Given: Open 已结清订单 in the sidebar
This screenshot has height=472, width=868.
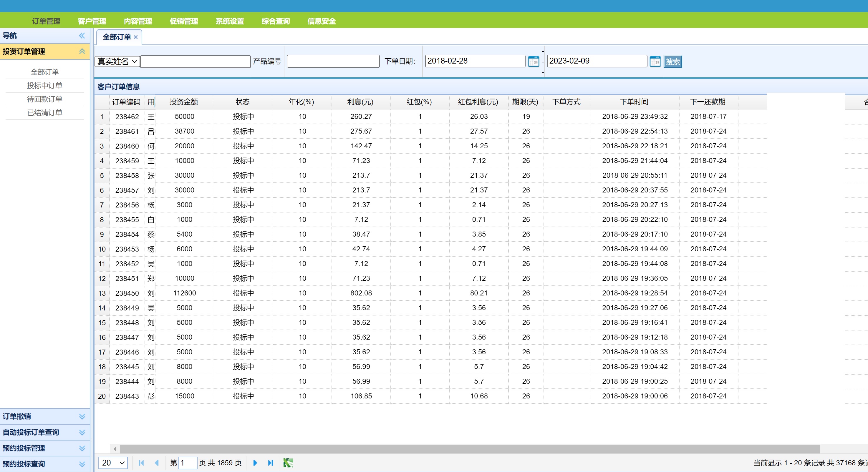Looking at the screenshot, I should tap(44, 112).
